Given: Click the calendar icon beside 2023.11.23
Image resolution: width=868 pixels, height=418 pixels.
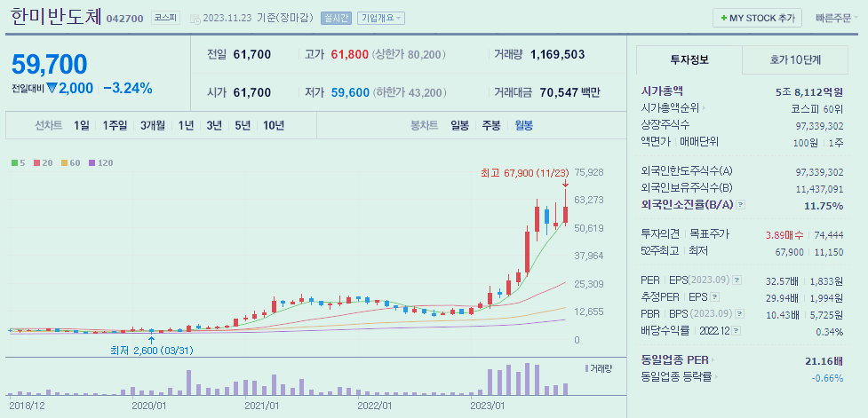Looking at the screenshot, I should pos(195,19).
